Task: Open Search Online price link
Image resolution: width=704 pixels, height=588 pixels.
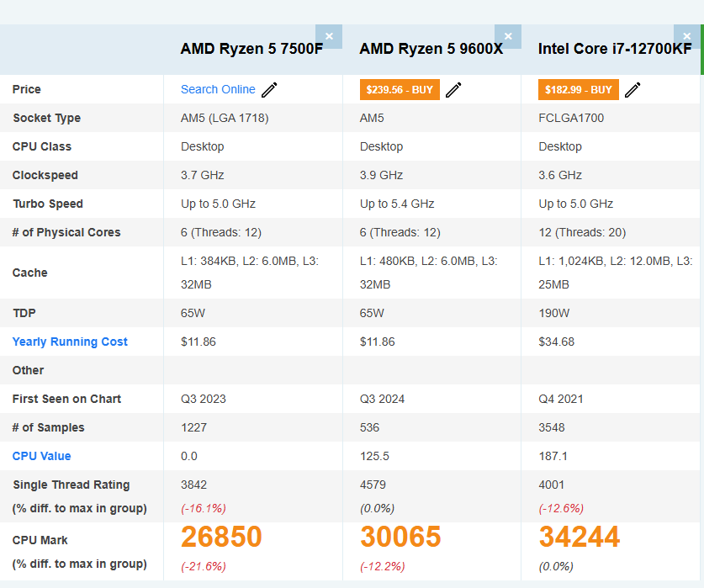Action: click(x=218, y=89)
